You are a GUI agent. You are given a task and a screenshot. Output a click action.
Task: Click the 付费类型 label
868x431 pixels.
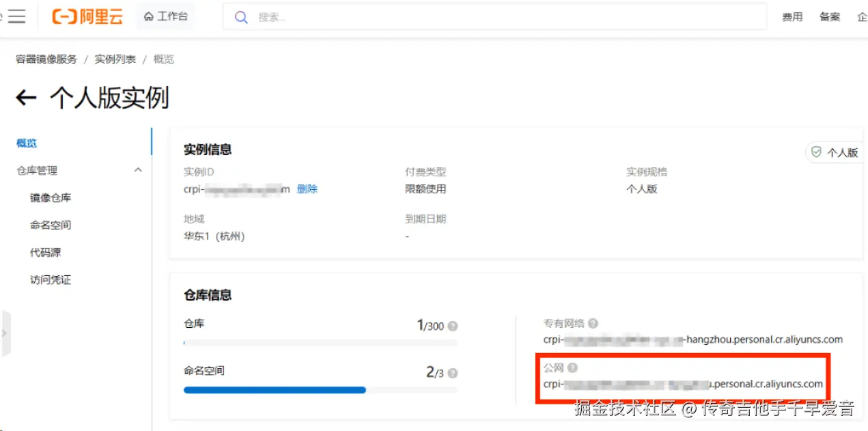click(x=425, y=172)
